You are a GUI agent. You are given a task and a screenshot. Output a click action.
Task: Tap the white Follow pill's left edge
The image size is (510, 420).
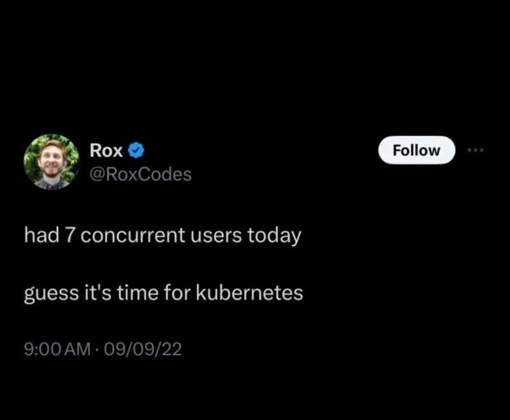[x=384, y=150]
